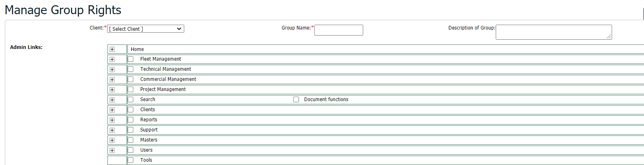Expand the Technical Management plus icon
This screenshot has height=165, width=644.
click(x=112, y=70)
